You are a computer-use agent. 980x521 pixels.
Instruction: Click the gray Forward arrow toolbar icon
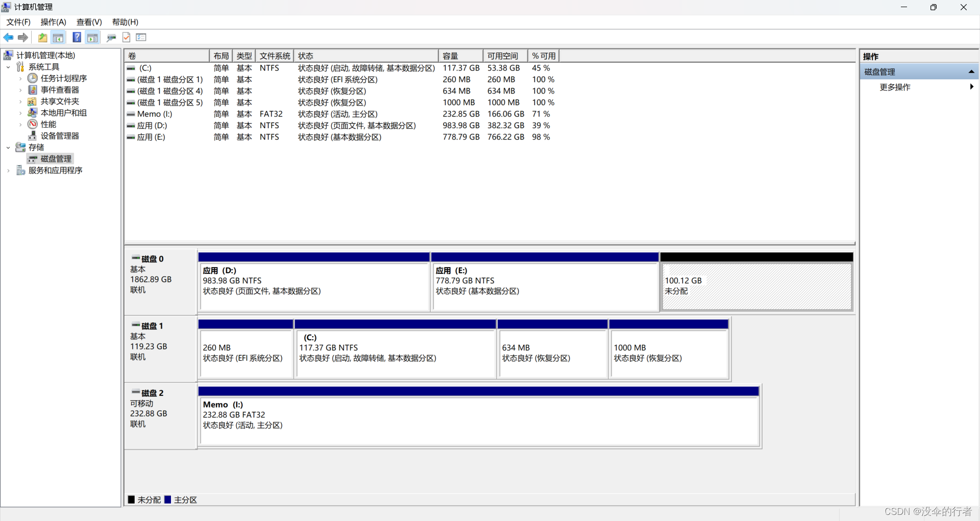23,37
